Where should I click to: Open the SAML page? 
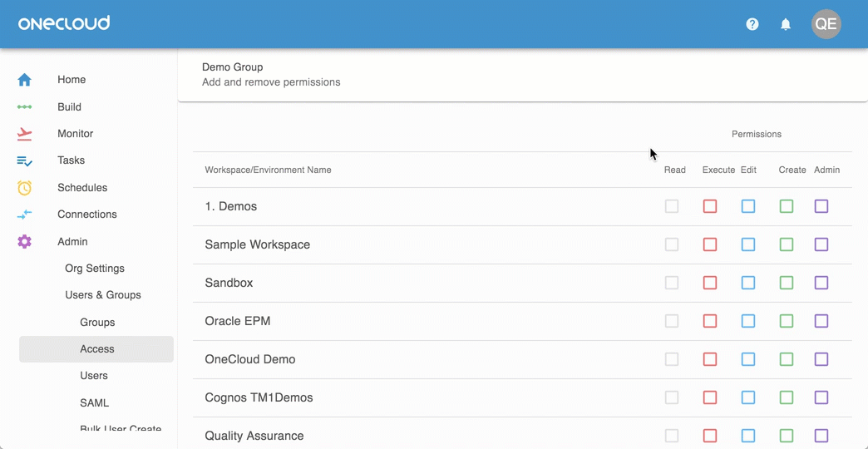point(95,402)
